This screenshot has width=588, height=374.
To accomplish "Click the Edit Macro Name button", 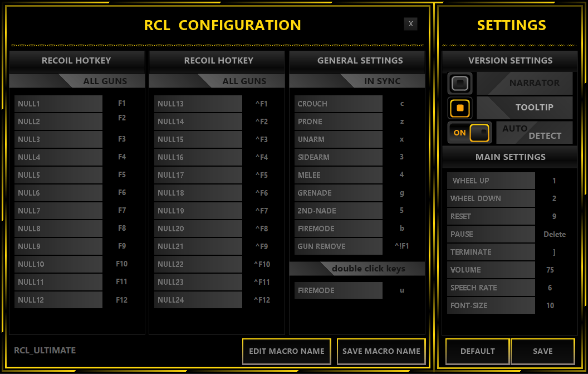I will pyautogui.click(x=286, y=351).
